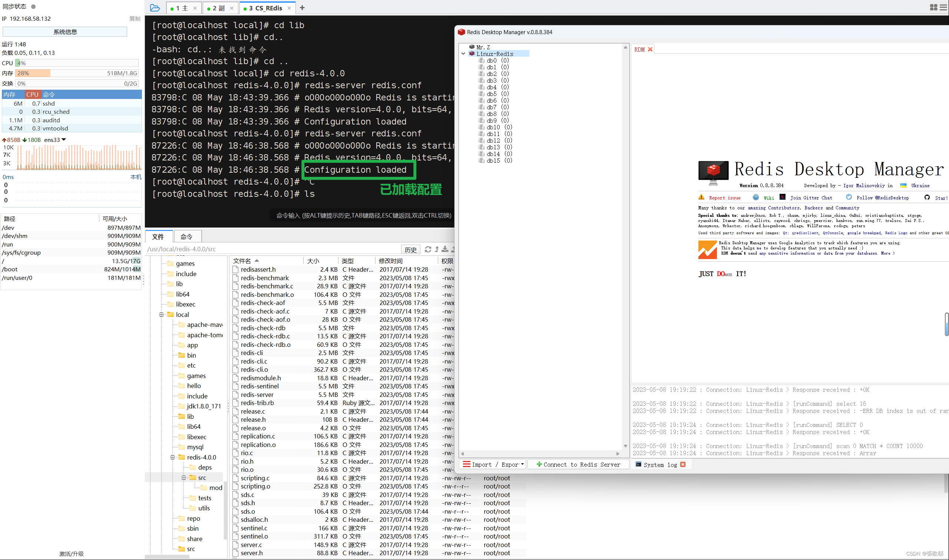949x560 pixels.
Task: Click the 系统信息 button in the left sidebar
Action: pos(64,32)
